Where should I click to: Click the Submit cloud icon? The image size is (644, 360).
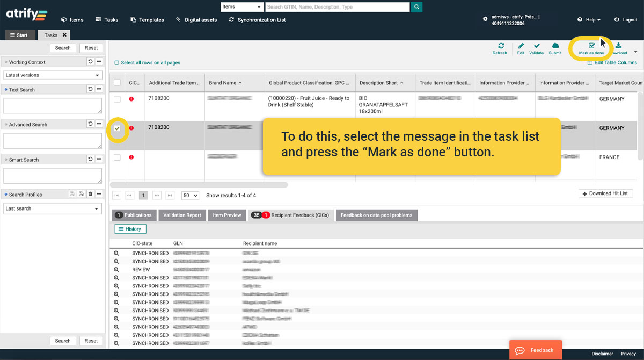(555, 47)
